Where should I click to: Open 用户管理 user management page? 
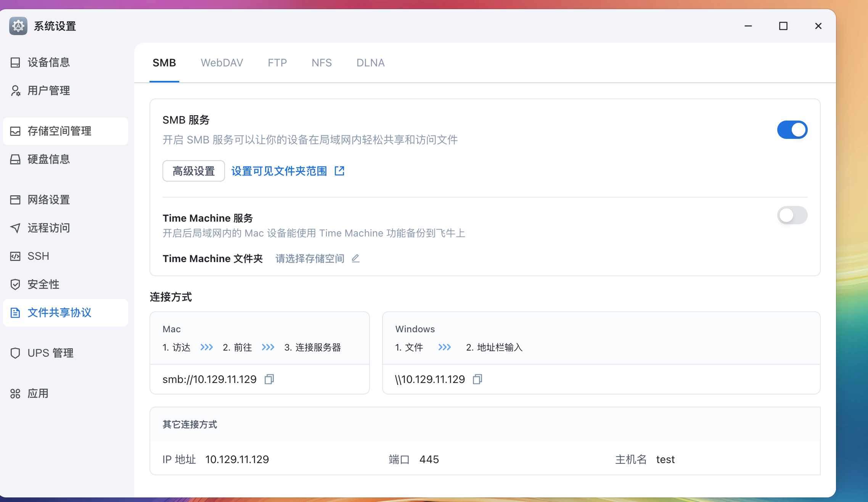(x=66, y=91)
